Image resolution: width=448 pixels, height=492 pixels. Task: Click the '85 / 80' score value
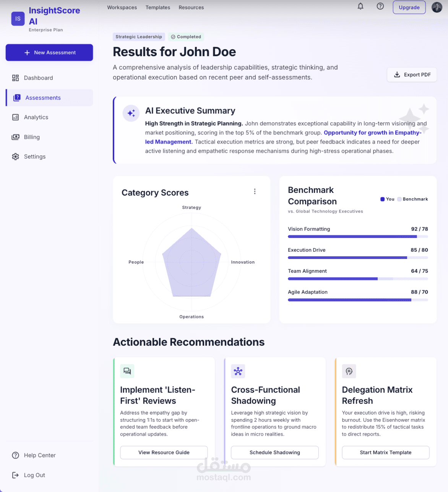pyautogui.click(x=419, y=250)
